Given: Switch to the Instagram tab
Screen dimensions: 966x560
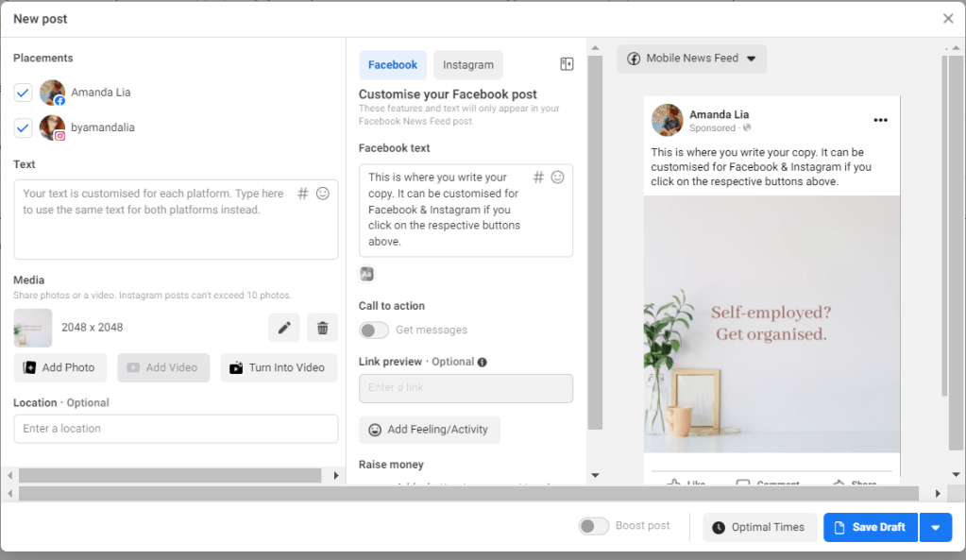Looking at the screenshot, I should tap(468, 65).
